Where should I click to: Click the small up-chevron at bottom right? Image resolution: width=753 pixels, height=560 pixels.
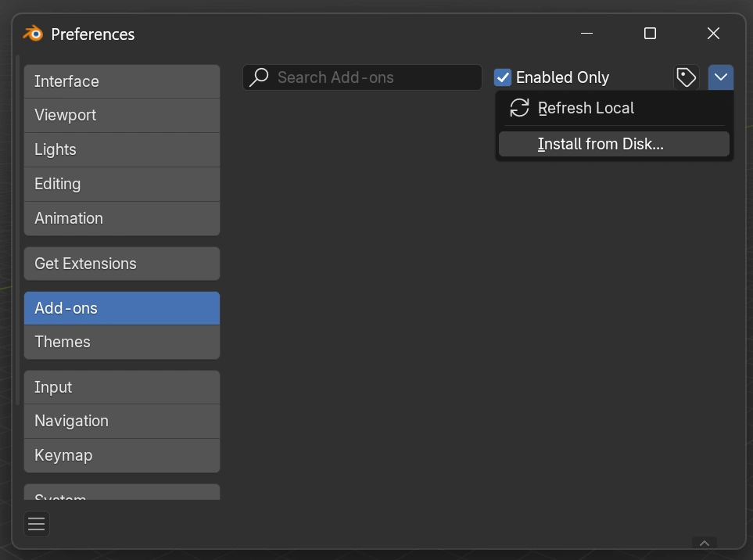click(x=704, y=543)
